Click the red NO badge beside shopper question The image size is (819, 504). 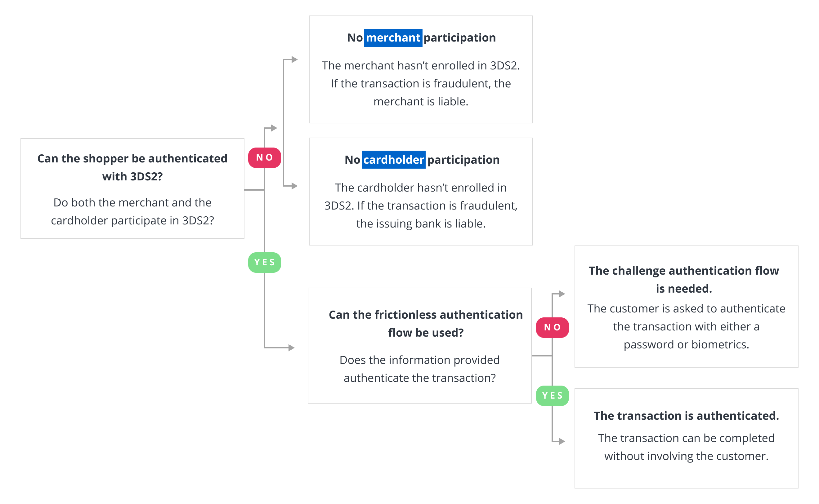click(x=264, y=158)
